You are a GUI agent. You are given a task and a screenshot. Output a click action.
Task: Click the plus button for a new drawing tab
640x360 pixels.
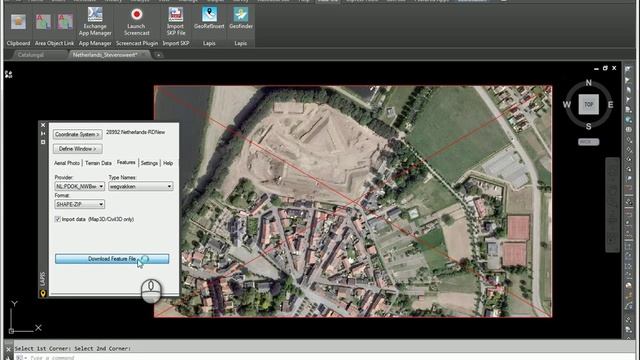point(159,55)
